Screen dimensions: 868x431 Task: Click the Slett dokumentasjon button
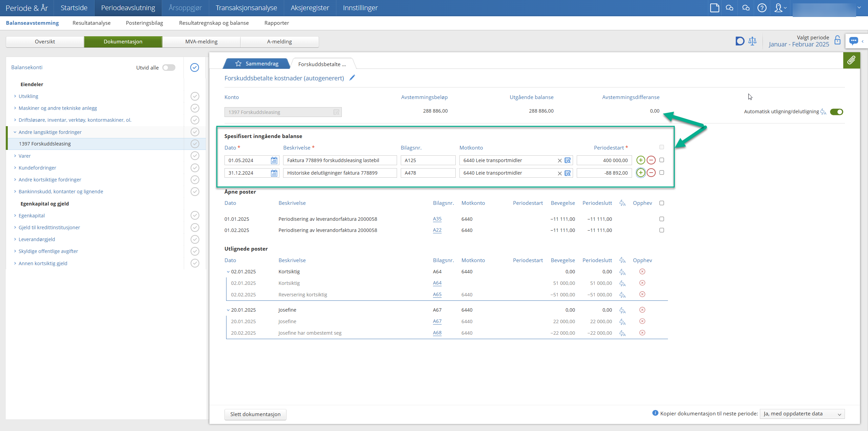click(x=255, y=414)
